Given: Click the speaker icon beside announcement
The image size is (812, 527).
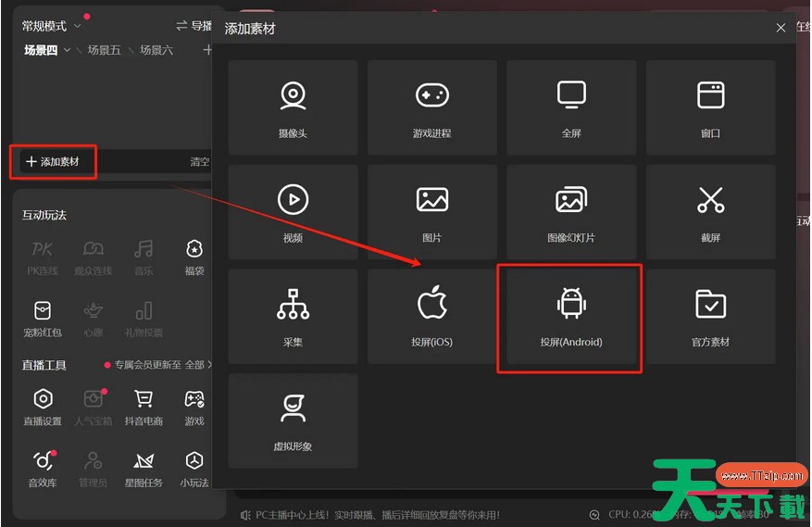Looking at the screenshot, I should [x=245, y=515].
